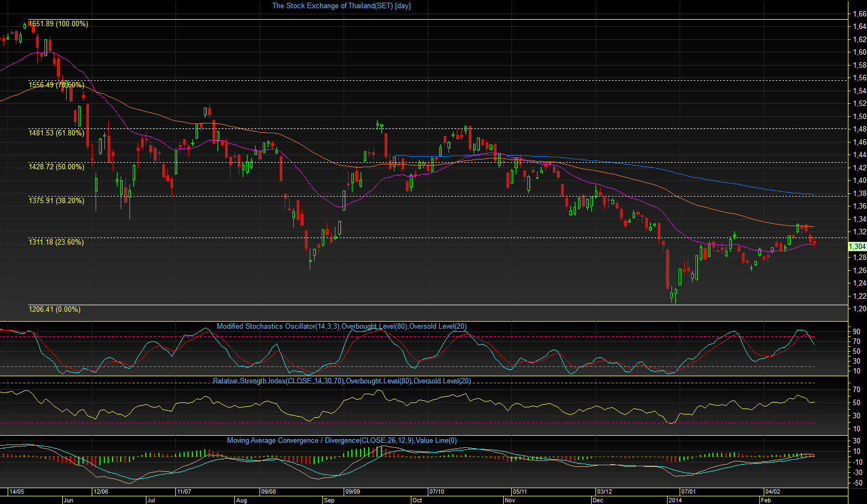Select "1,40" on the price axis
Screen dimensions: 867x504
859,181
